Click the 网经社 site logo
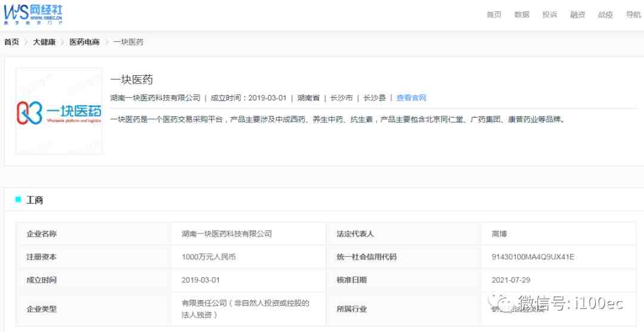644x332 pixels. 33,15
